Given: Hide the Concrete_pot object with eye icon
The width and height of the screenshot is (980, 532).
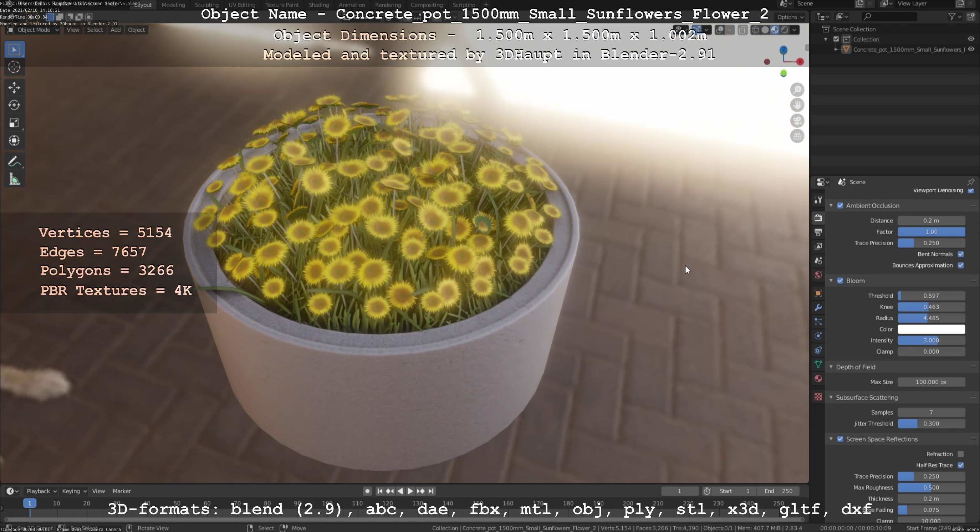Looking at the screenshot, I should [x=971, y=50].
